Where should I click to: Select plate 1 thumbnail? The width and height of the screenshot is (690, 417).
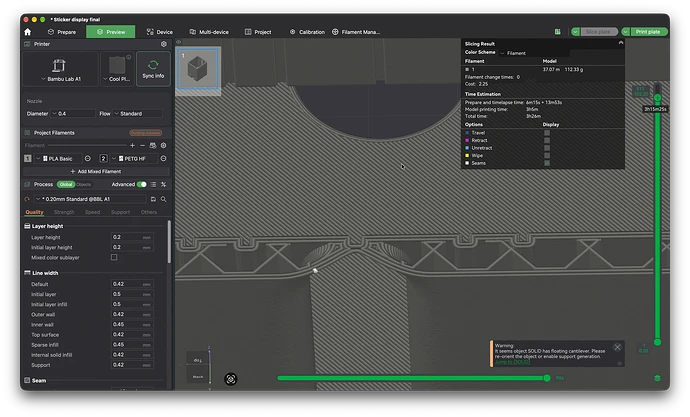(x=198, y=69)
